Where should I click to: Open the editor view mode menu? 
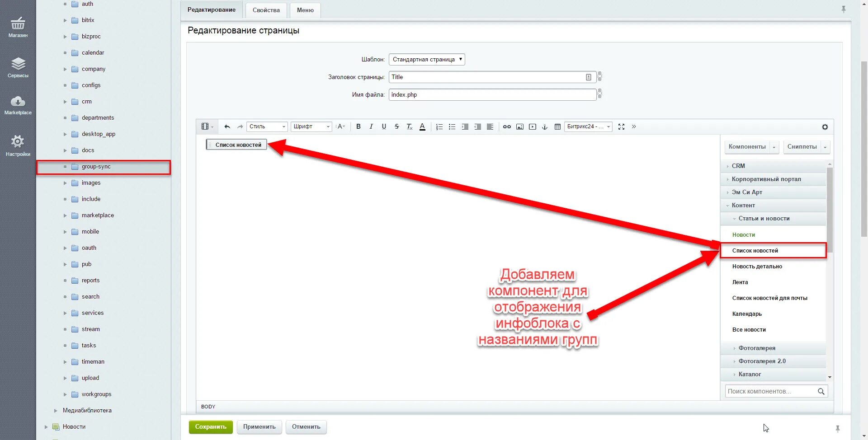[207, 126]
